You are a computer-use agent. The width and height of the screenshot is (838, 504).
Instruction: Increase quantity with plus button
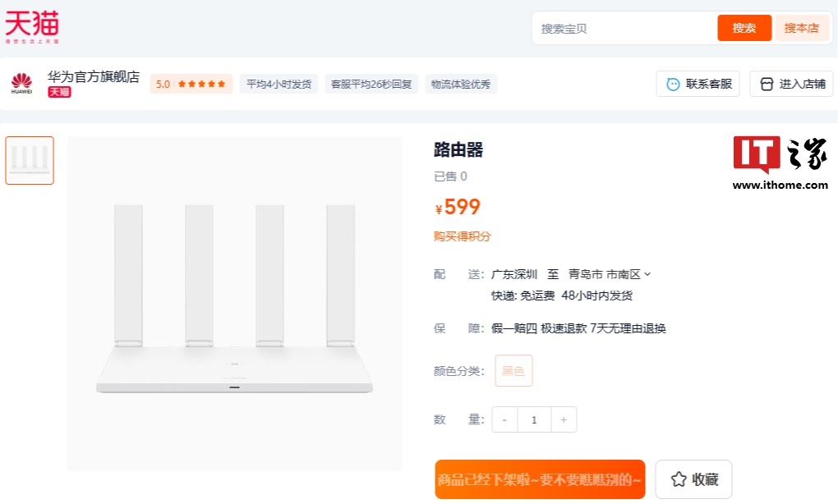(564, 419)
